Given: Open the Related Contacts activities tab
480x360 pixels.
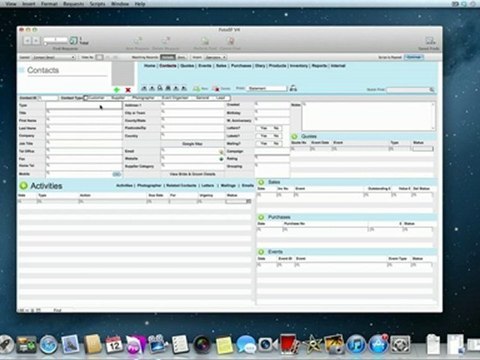Looking at the screenshot, I should (181, 185).
